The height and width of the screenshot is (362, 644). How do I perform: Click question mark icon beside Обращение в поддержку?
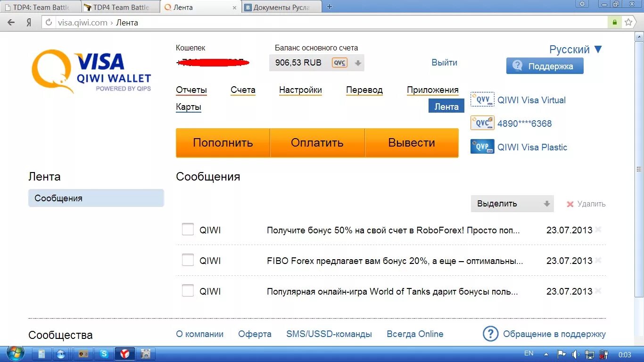tap(490, 334)
